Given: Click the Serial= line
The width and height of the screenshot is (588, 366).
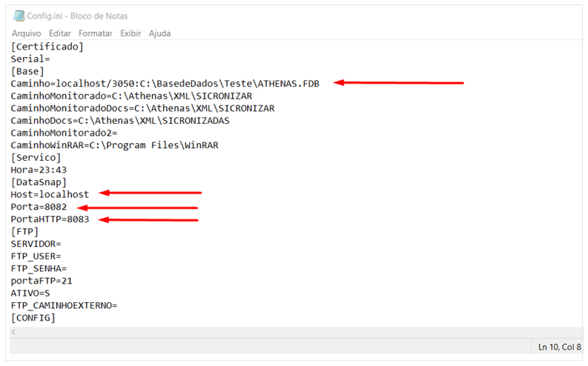Looking at the screenshot, I should [x=30, y=59].
